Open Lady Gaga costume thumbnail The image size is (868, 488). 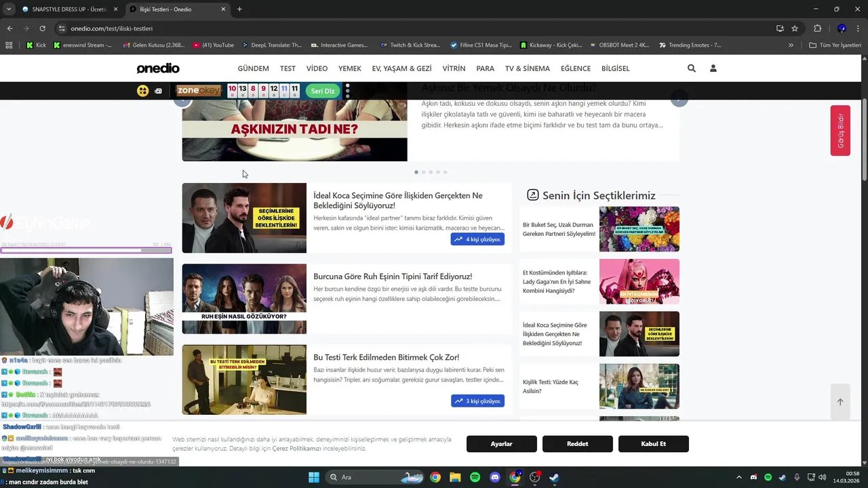[x=639, y=281]
